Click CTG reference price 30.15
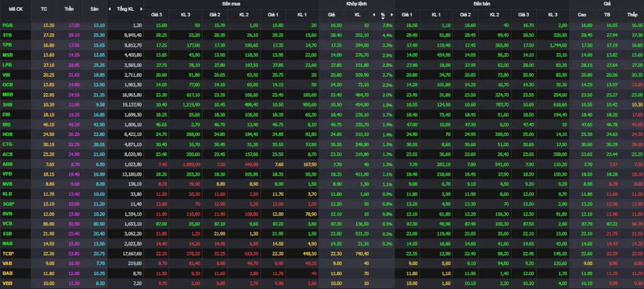 click(48, 144)
